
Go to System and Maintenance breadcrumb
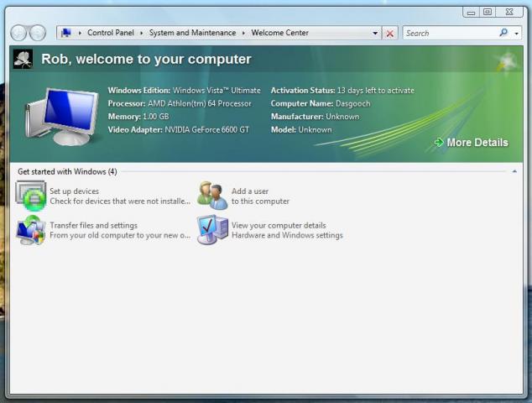click(x=192, y=33)
